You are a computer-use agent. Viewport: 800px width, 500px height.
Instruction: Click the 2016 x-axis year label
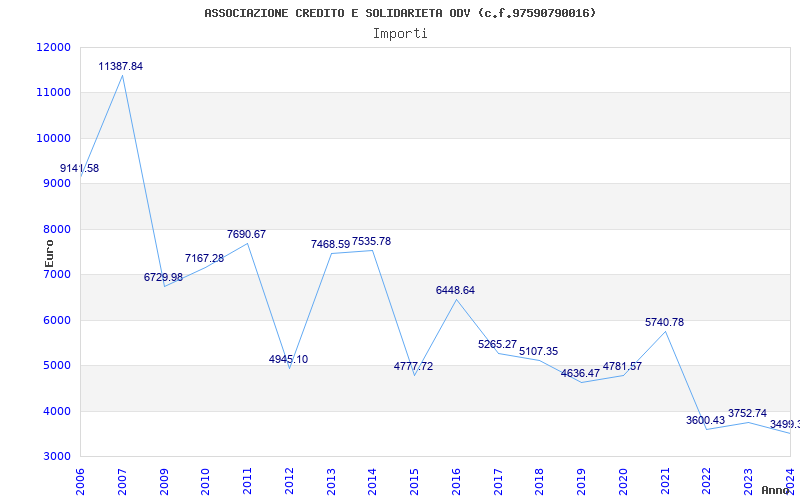(456, 482)
